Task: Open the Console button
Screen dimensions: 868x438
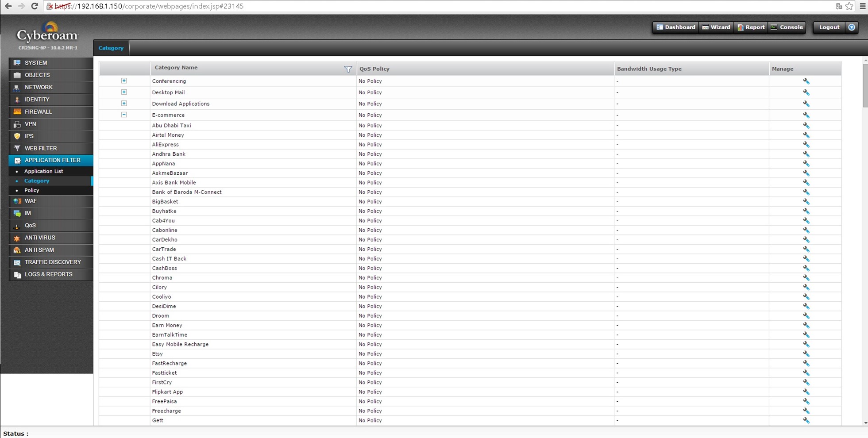Action: click(787, 27)
